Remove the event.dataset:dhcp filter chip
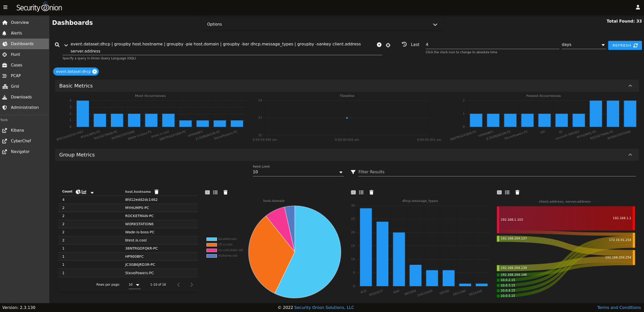The image size is (644, 312). [x=94, y=71]
